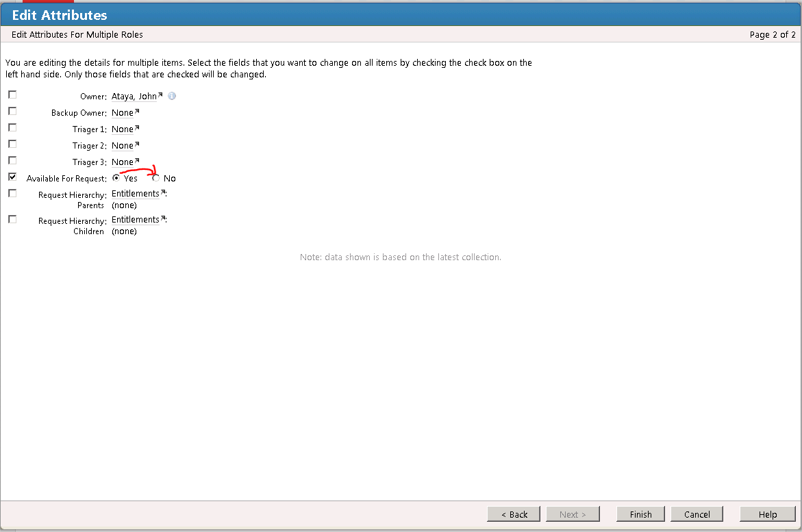Open the Entitlements link for Hierarchy Parents

point(135,194)
